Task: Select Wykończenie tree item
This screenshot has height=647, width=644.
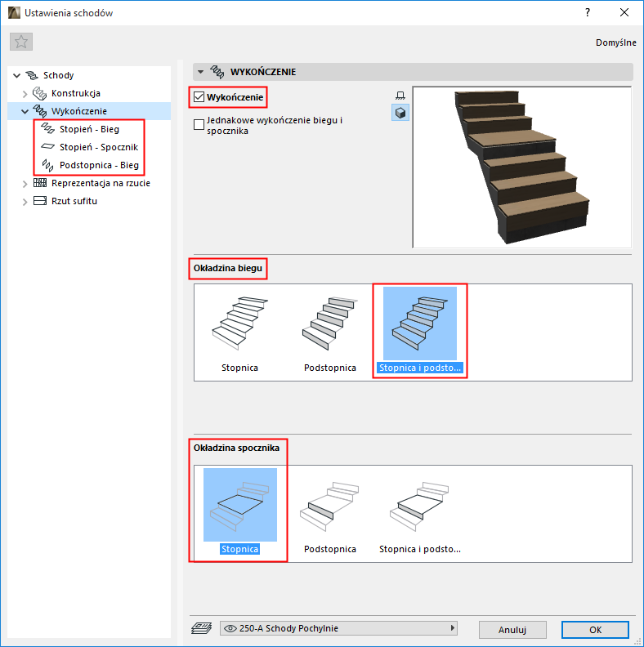Action: (x=78, y=111)
